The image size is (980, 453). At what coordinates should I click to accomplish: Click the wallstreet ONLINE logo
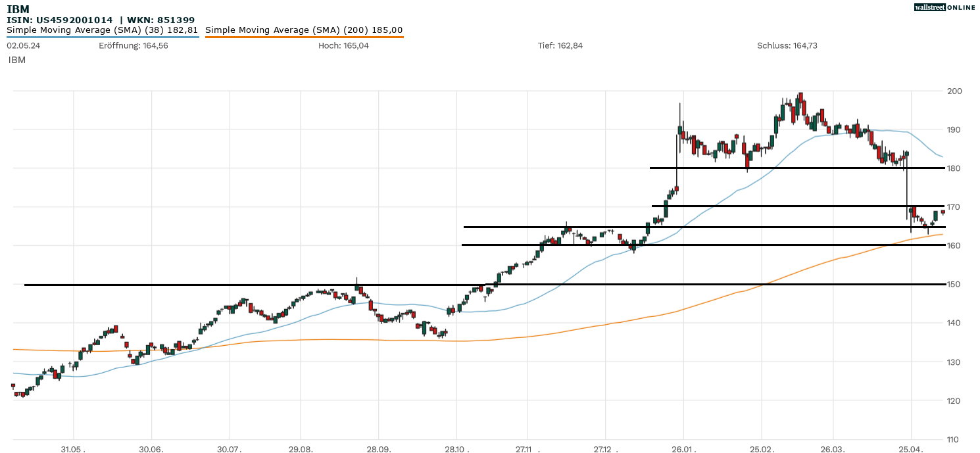(x=944, y=7)
